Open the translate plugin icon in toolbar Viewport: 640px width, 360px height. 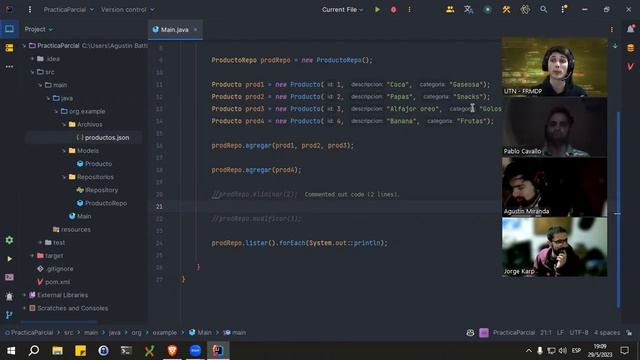pos(469,9)
